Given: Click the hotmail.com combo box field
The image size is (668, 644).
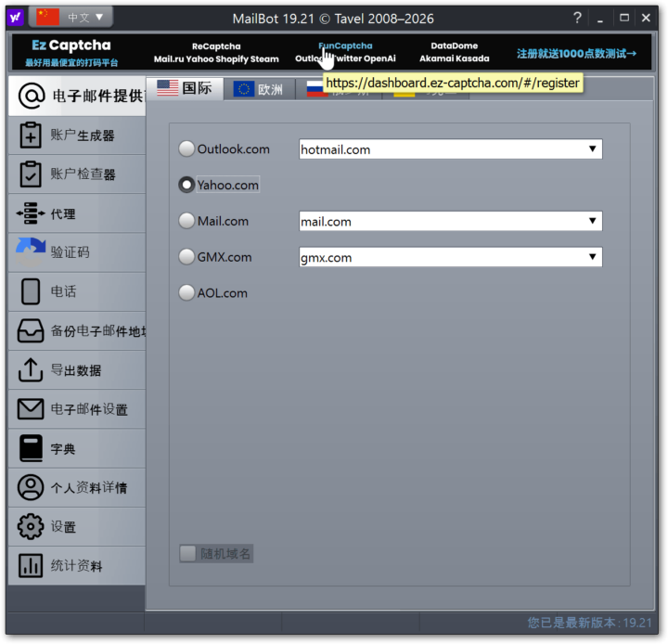Looking at the screenshot, I should [x=450, y=149].
